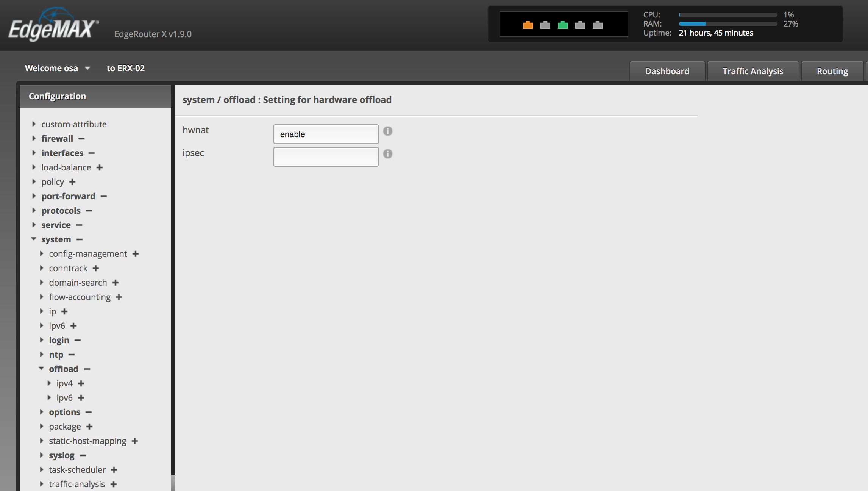Click the plus icon next to task-scheduler
Screen dimensions: 868x491
click(114, 470)
